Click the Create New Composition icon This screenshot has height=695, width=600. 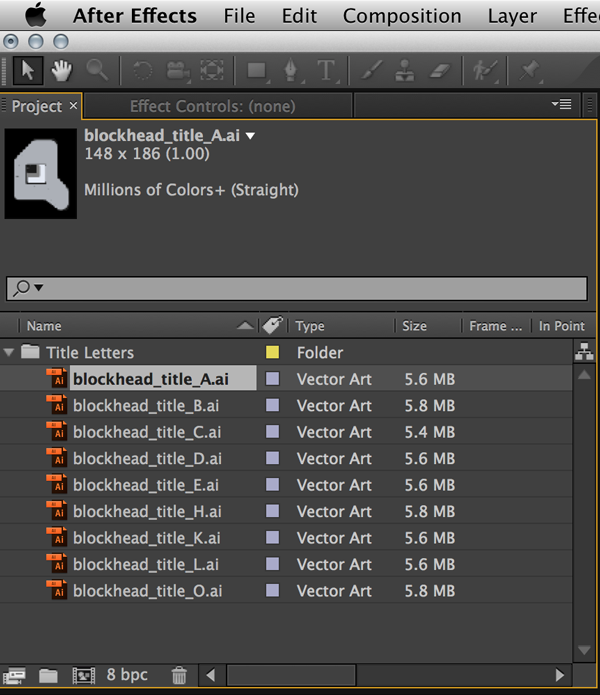tap(81, 675)
